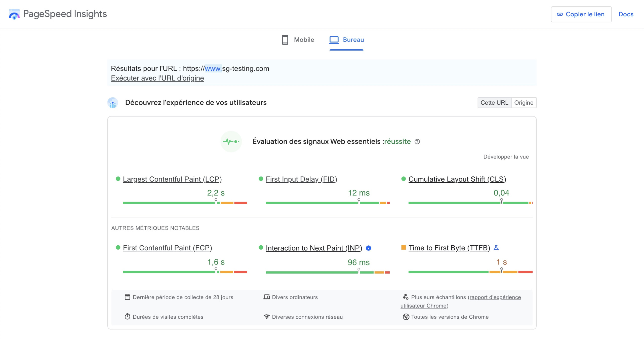Click the experimental flask icon beside TTFB
Viewport: 644px width, 340px height.
pos(496,248)
